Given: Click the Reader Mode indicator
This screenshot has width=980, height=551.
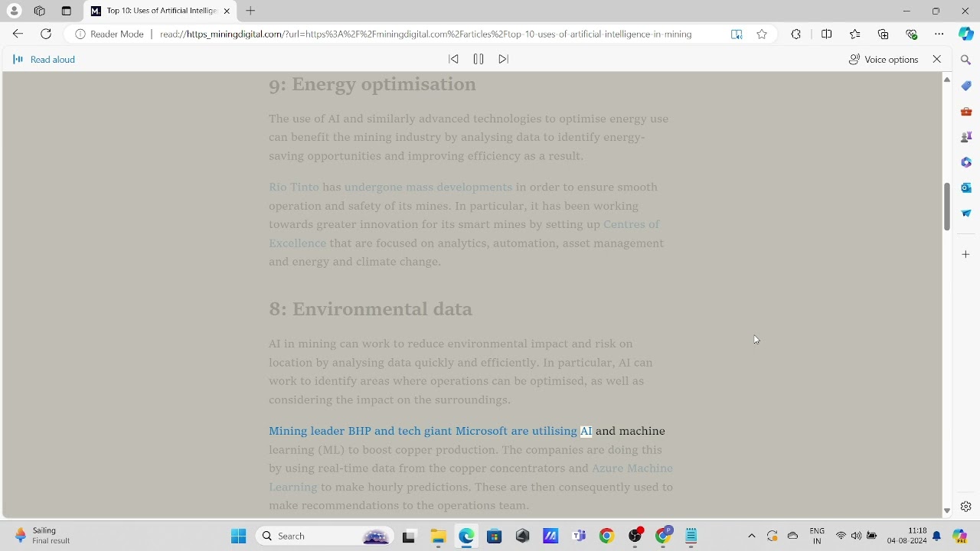Looking at the screenshot, I should coord(109,34).
